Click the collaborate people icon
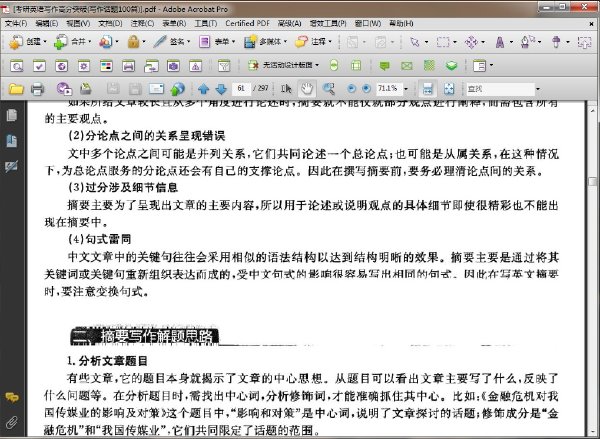This screenshot has height=439, width=600. click(x=108, y=42)
